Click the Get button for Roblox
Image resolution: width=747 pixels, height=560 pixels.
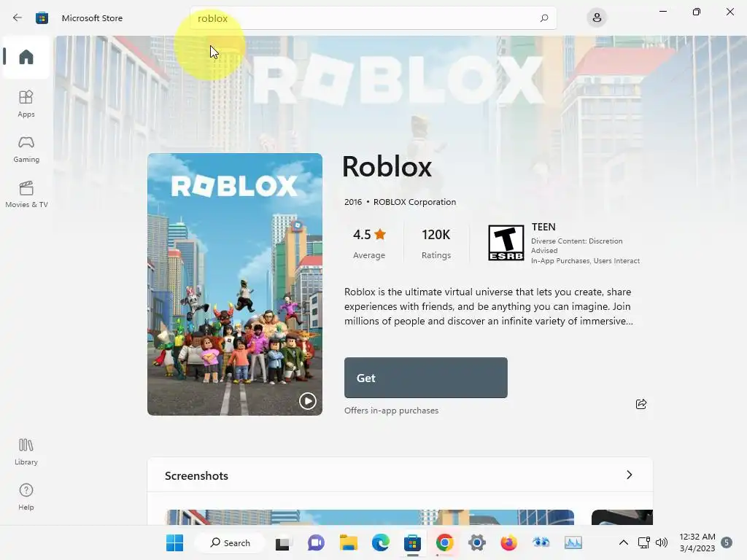[426, 378]
